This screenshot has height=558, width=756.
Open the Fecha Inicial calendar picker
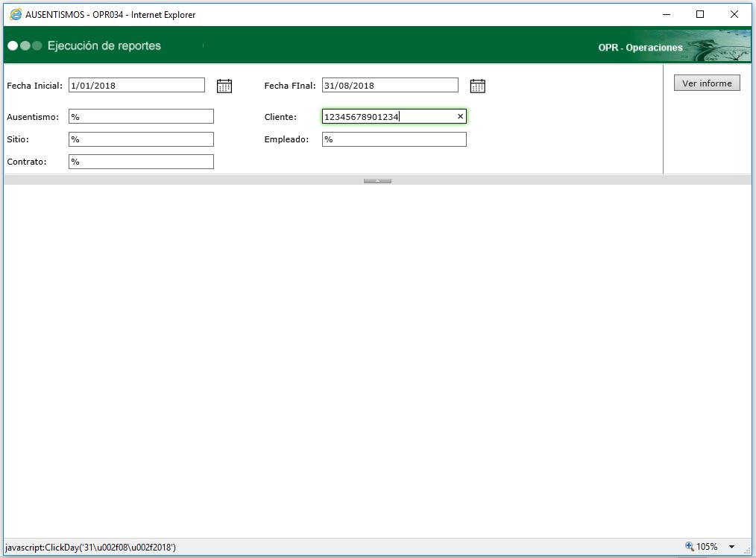(224, 86)
